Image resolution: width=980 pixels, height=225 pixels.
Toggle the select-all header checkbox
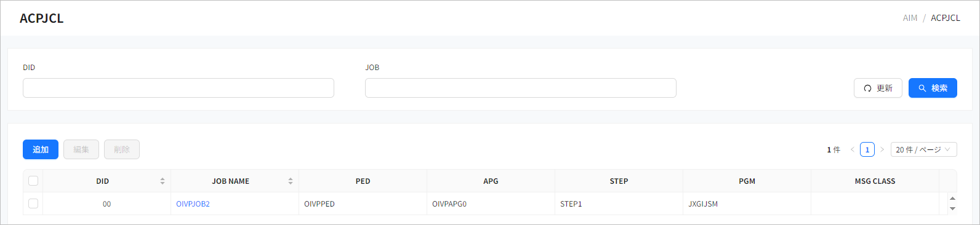point(33,181)
